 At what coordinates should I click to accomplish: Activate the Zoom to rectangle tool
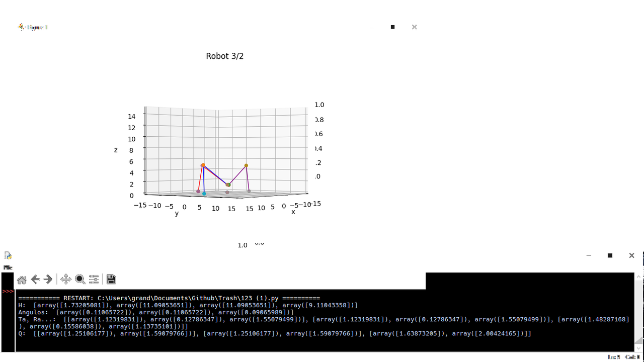(x=80, y=279)
